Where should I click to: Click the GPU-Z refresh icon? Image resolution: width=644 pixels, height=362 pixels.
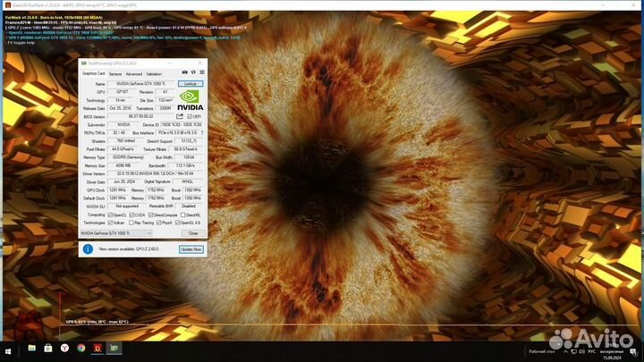pos(193,73)
